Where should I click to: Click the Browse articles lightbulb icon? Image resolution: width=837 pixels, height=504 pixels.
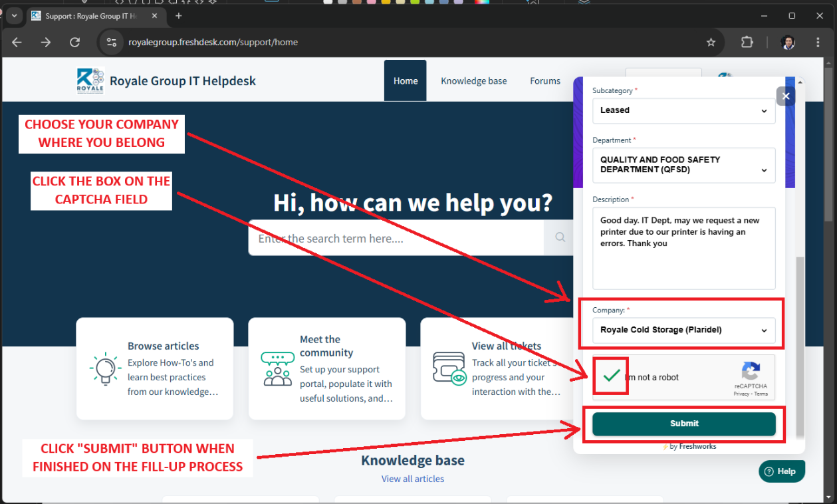tap(104, 369)
